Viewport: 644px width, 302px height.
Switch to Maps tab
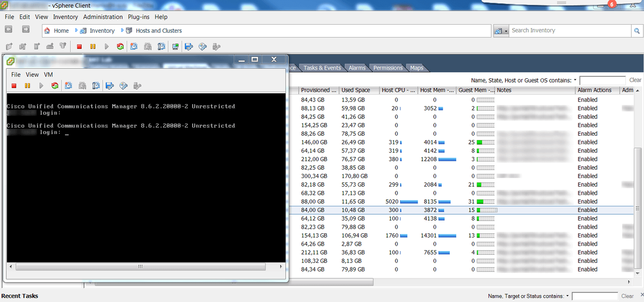tap(416, 68)
